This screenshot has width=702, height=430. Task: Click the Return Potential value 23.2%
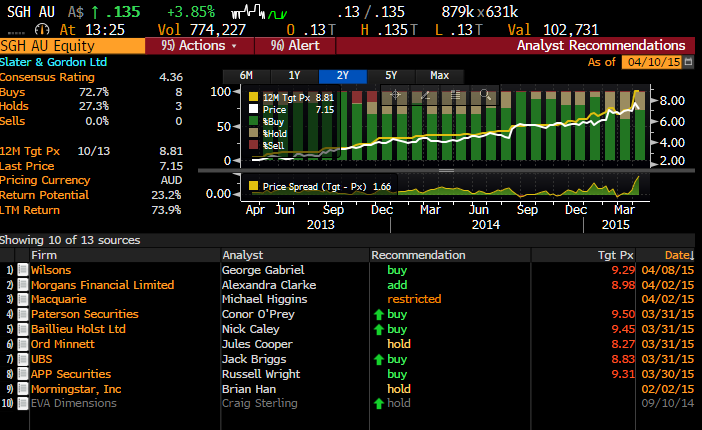coord(166,195)
